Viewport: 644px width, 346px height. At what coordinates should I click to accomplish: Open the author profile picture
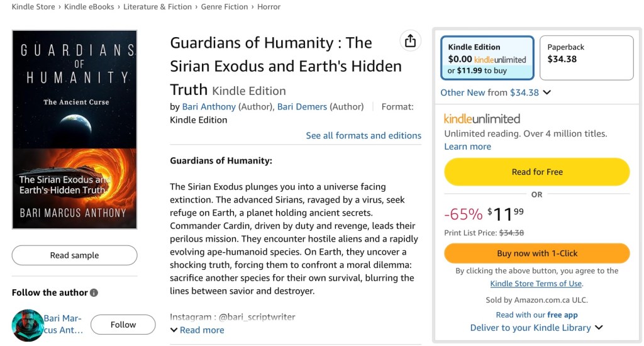click(28, 325)
